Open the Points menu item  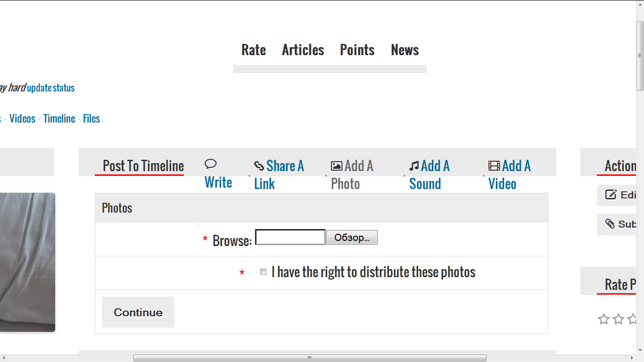pos(357,50)
